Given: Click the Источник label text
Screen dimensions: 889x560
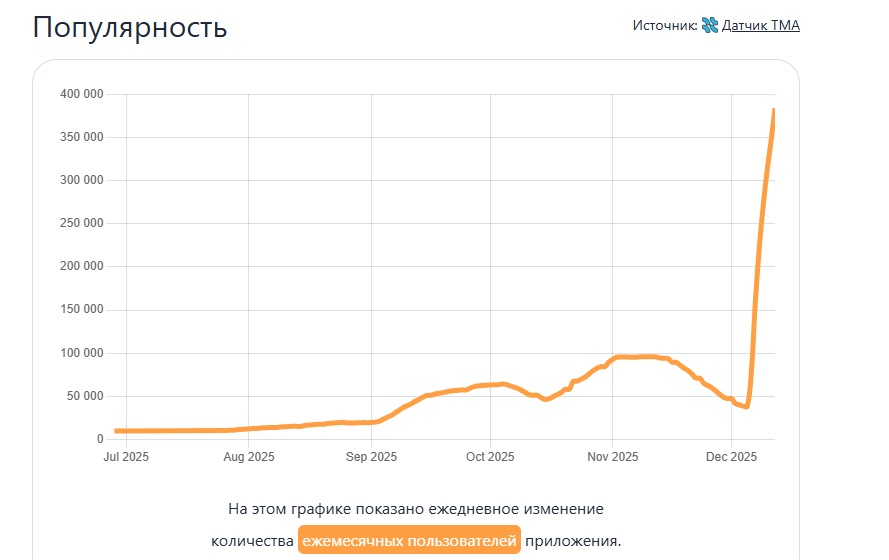Looking at the screenshot, I should [x=664, y=25].
